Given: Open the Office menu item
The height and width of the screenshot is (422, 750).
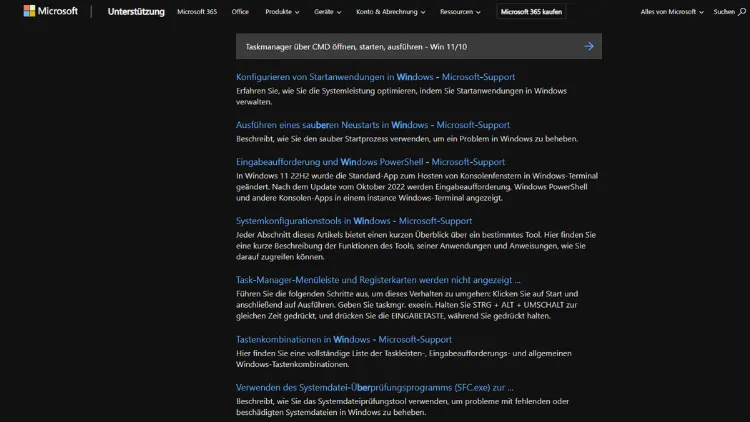Looking at the screenshot, I should coord(240,11).
